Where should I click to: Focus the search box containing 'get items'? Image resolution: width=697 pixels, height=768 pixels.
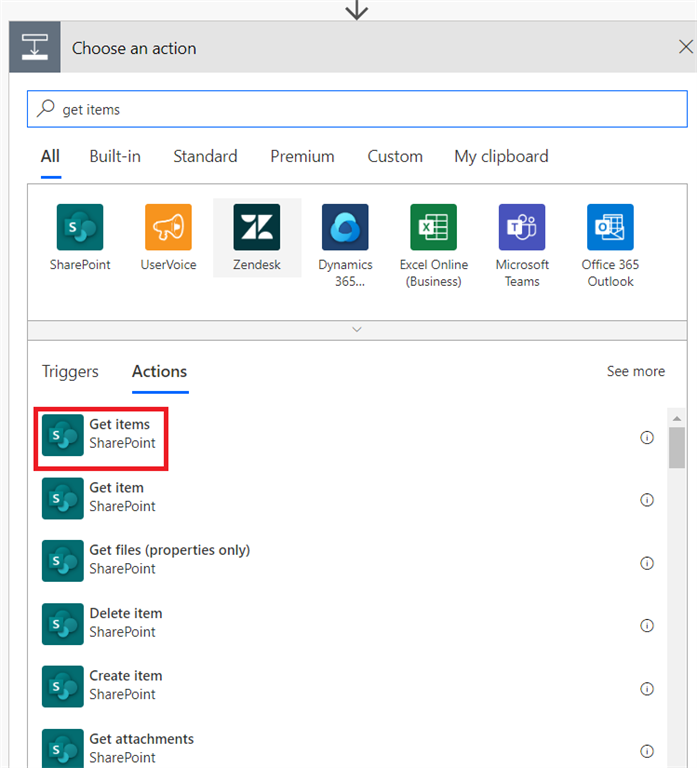[x=357, y=109]
